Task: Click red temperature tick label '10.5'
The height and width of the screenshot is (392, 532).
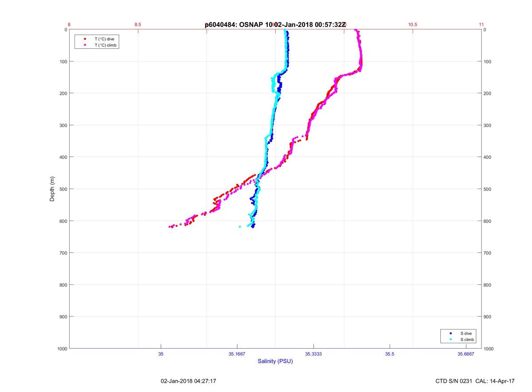Action: coord(413,25)
